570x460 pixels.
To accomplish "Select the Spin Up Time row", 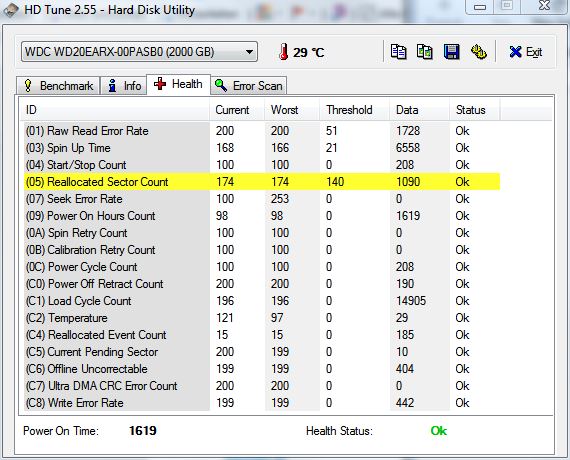I will (x=262, y=148).
